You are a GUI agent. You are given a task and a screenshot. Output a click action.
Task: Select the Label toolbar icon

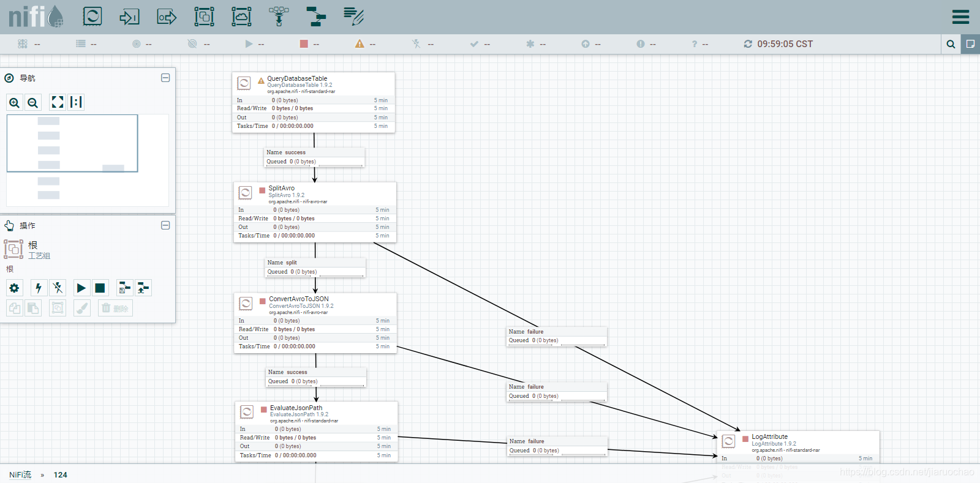click(x=353, y=17)
